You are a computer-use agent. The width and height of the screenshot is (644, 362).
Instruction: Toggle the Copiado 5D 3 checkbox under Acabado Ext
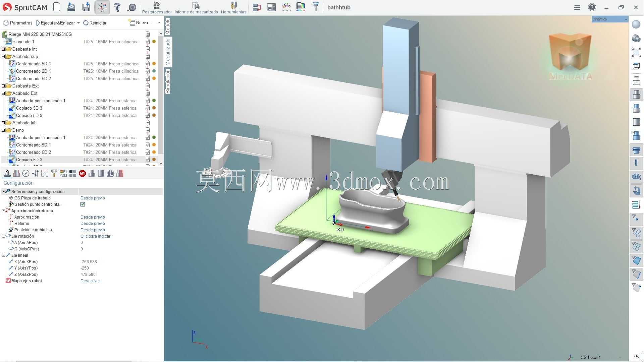[148, 108]
